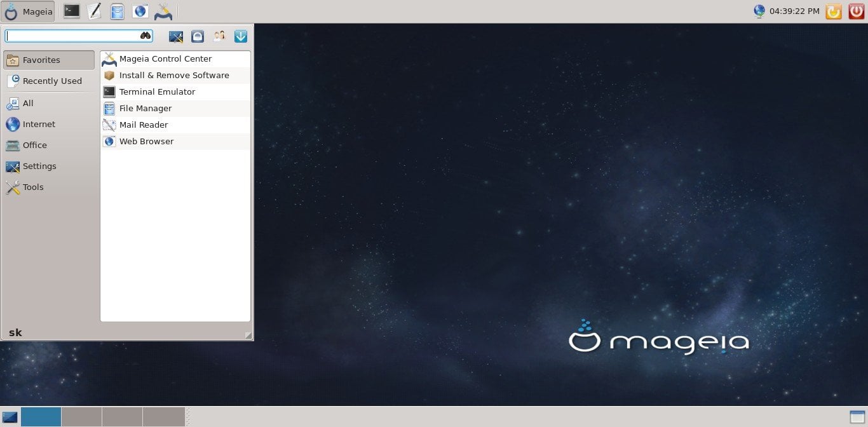Click the Install & Remove Software box icon

(x=109, y=76)
